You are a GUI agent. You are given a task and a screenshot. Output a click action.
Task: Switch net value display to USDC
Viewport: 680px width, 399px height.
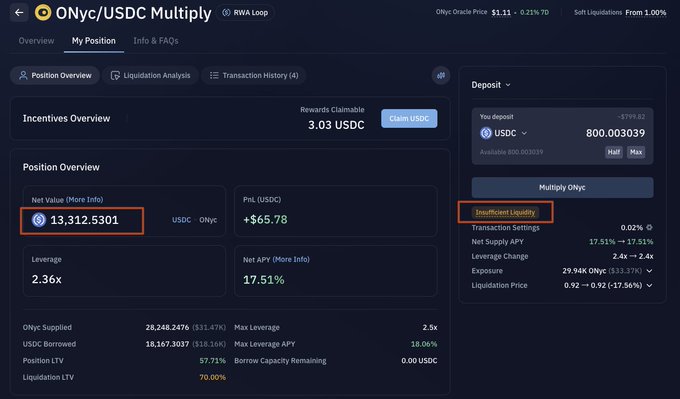181,220
